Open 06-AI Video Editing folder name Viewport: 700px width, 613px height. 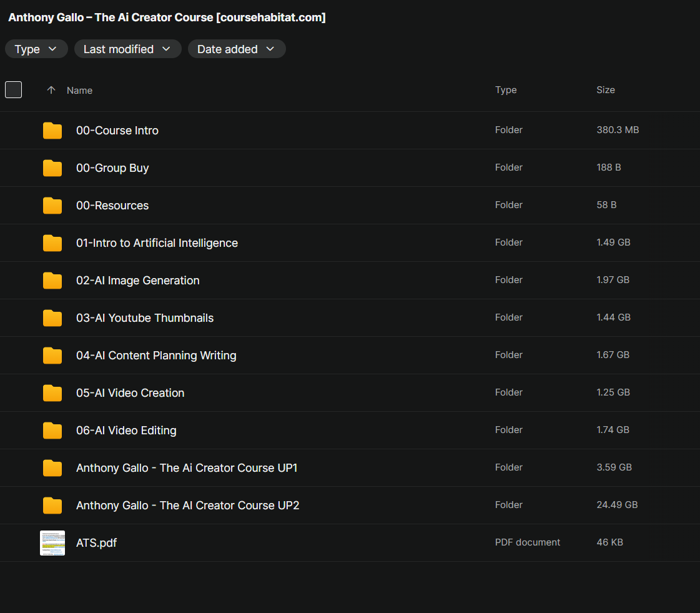pyautogui.click(x=126, y=431)
